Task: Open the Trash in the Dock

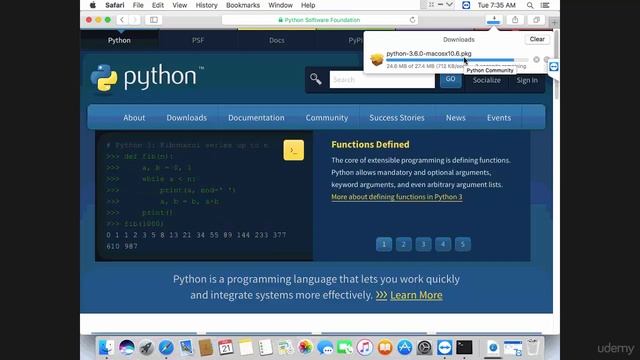Action: coord(533,347)
